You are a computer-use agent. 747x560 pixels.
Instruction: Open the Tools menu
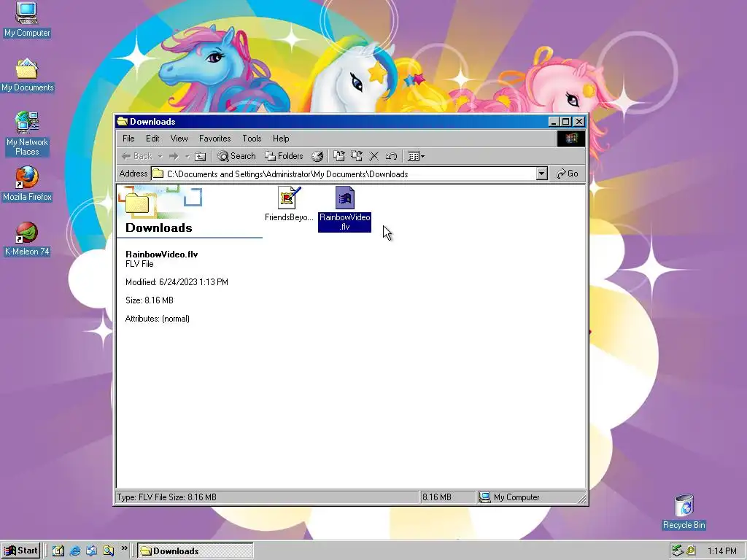252,139
